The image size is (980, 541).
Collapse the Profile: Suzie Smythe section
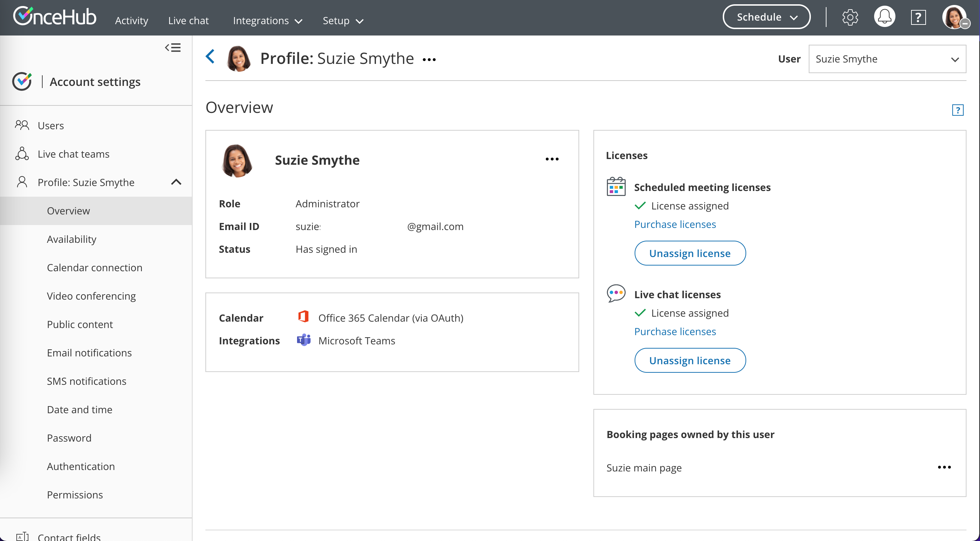coord(176,182)
